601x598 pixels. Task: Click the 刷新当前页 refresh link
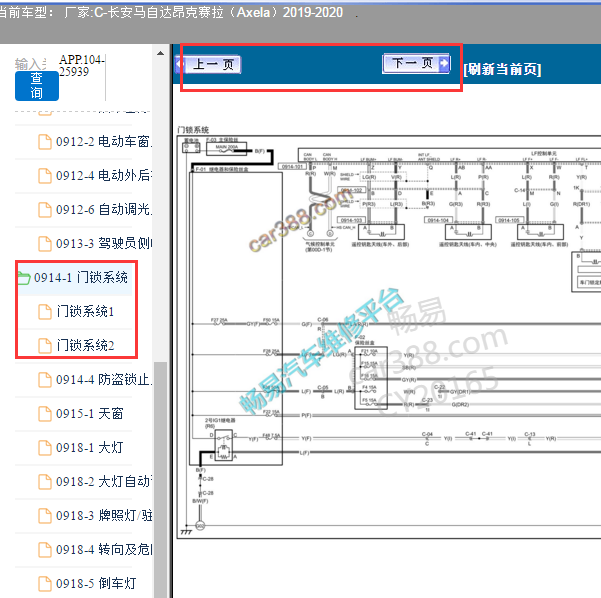(x=502, y=69)
